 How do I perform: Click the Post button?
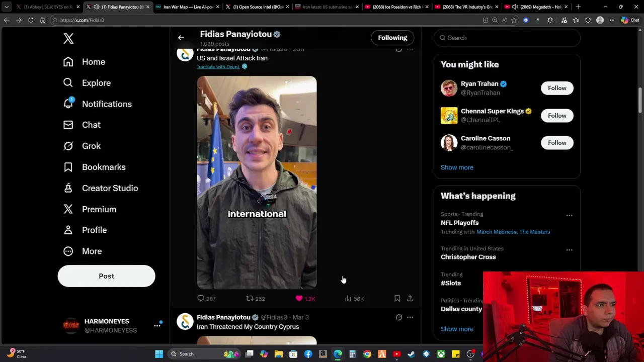[x=106, y=276]
